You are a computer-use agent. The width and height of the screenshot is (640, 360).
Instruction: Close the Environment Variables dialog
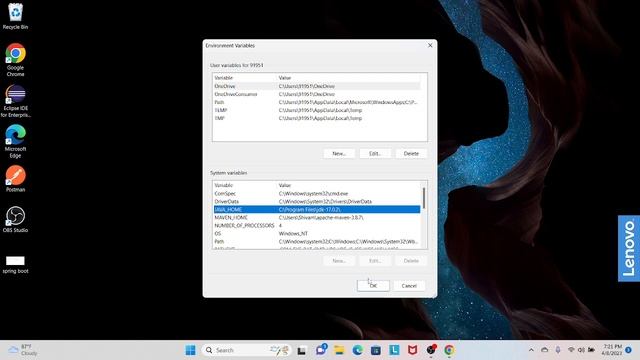(430, 45)
